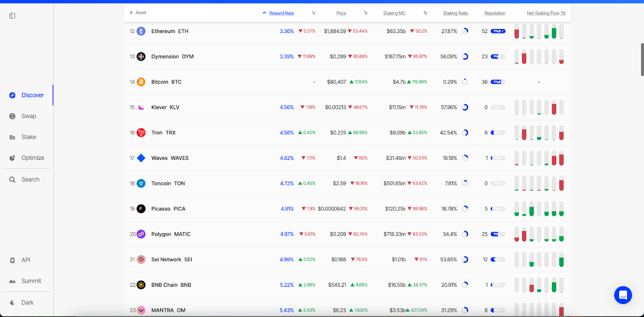Click the Swap arrows icon
Screen dimensions: 644x317
[12, 116]
